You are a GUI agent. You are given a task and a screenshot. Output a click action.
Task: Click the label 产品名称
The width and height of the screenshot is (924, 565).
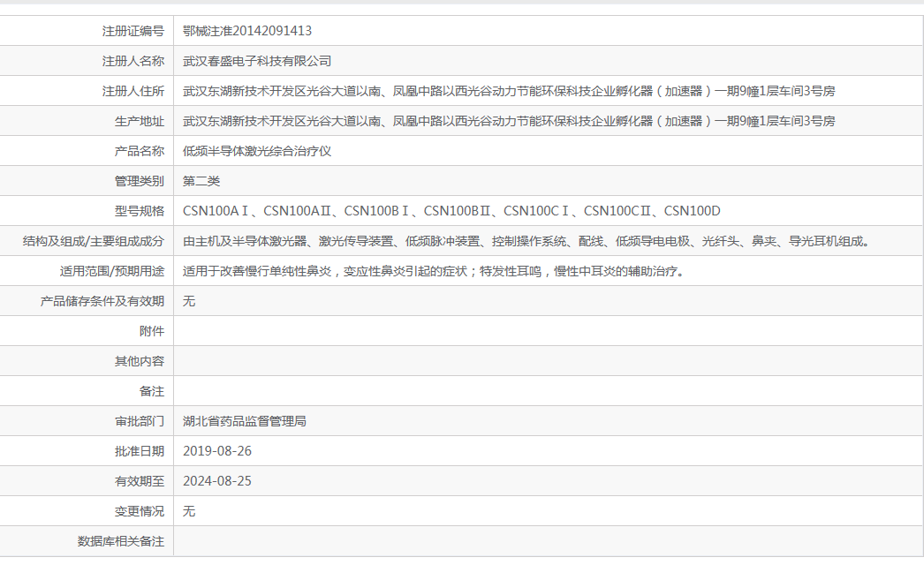[139, 152]
